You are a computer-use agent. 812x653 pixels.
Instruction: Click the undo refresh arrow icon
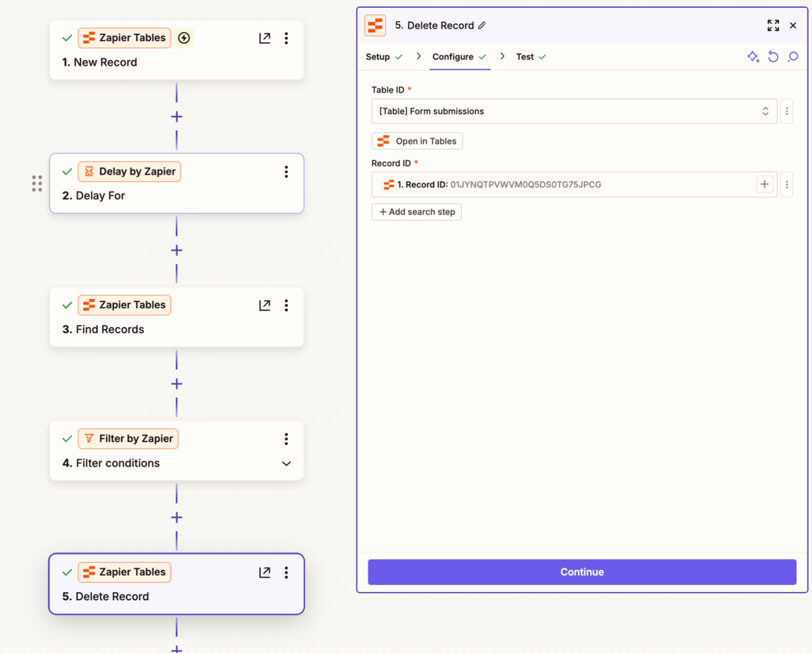coord(773,56)
